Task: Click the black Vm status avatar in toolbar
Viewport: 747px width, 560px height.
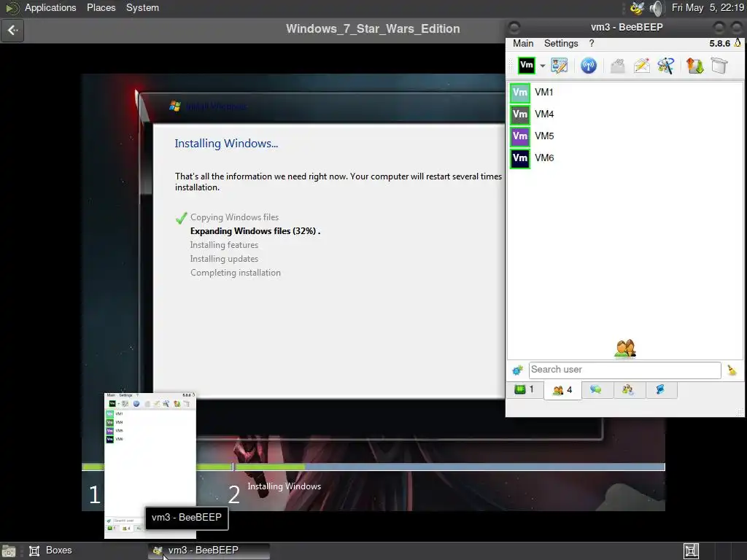Action: click(x=527, y=65)
